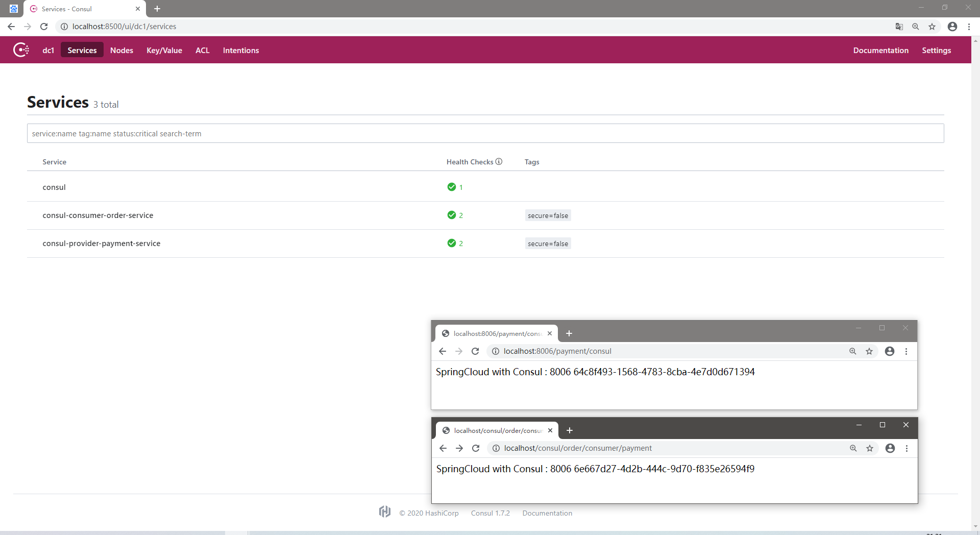
Task: Go to the ACL nav tab
Action: pos(203,50)
